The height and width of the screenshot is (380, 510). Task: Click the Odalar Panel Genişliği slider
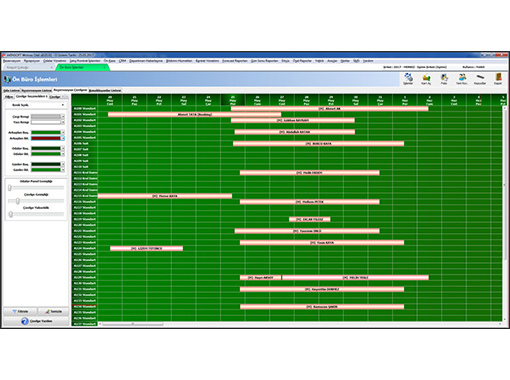point(36,188)
